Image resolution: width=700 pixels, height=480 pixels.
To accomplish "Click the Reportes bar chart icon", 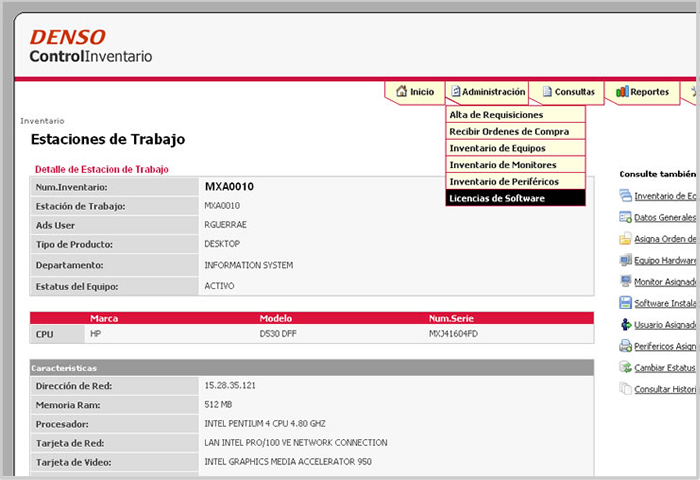I will coord(622,92).
